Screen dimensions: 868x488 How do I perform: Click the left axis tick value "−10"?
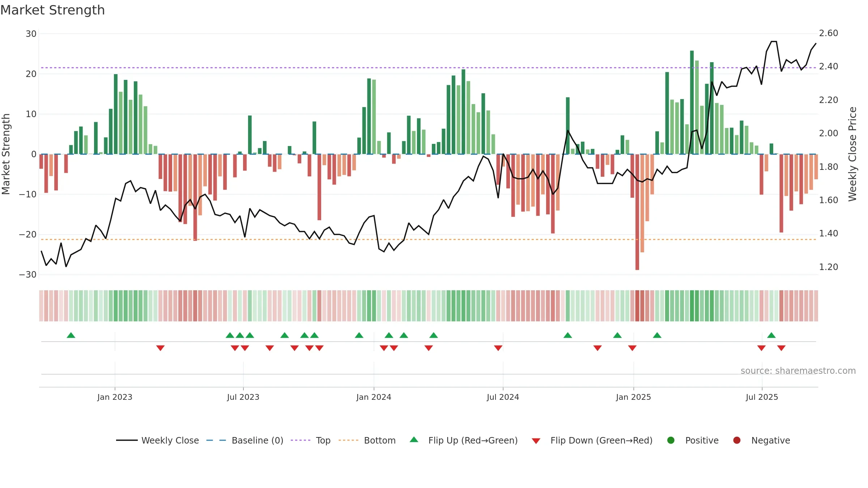(28, 194)
